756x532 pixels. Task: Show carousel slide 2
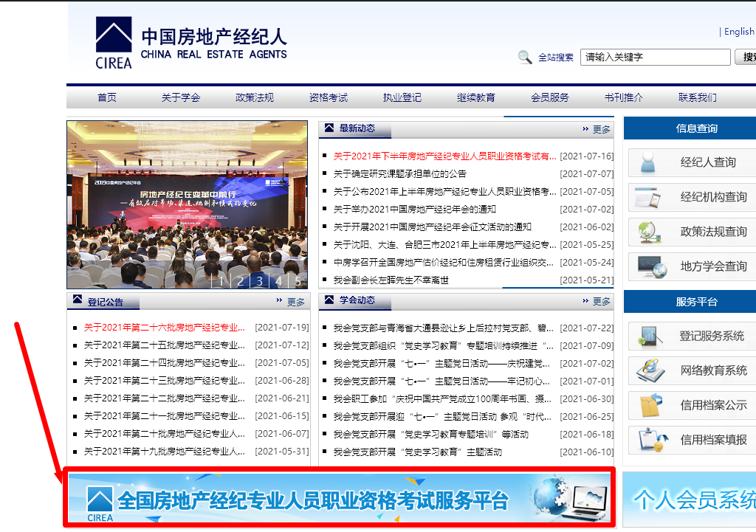click(x=240, y=281)
